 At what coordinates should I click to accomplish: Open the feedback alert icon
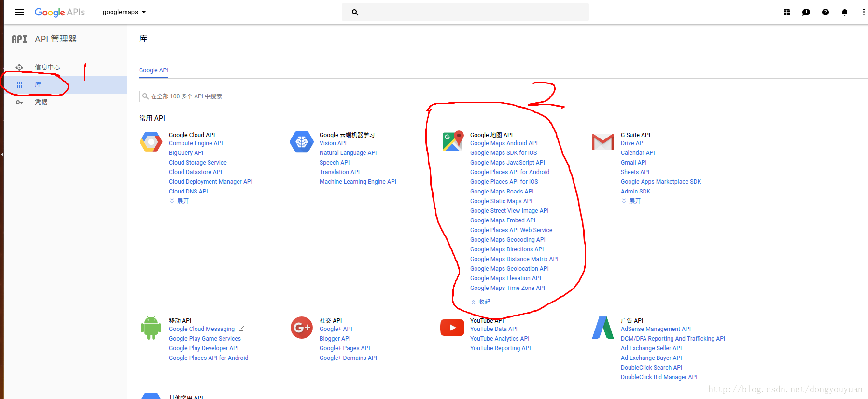click(806, 12)
